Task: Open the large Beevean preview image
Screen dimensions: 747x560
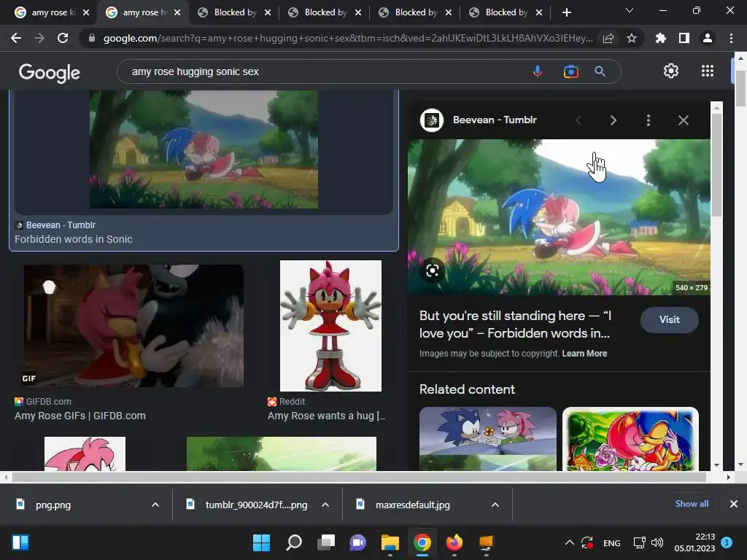Action: click(x=559, y=217)
